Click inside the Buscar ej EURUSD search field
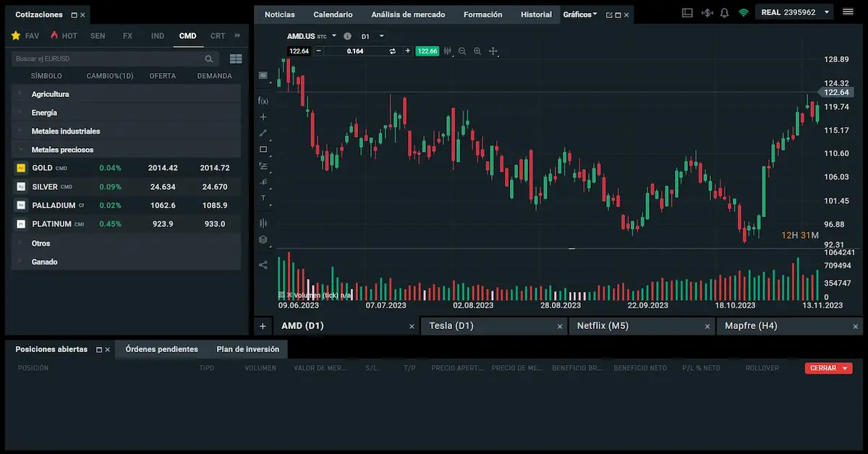 [109, 59]
